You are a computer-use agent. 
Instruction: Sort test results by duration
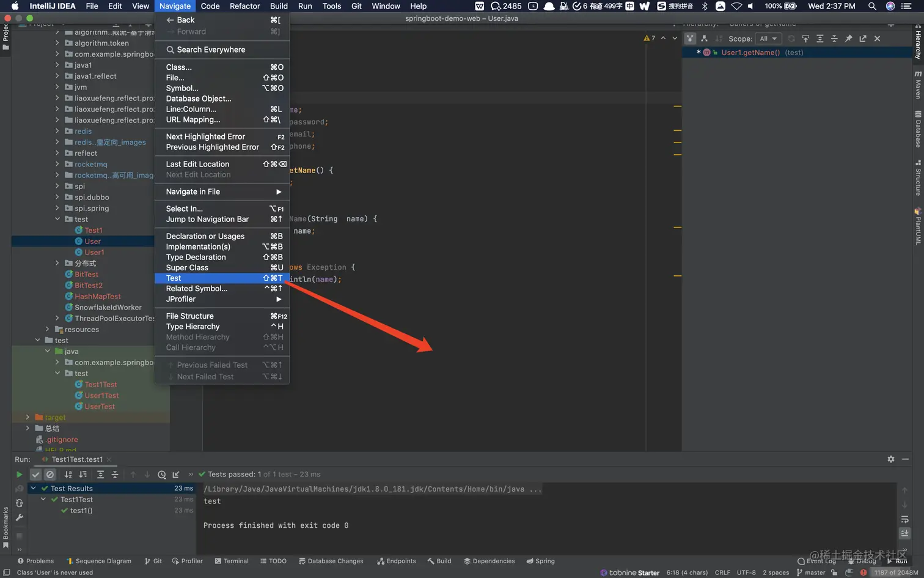82,475
